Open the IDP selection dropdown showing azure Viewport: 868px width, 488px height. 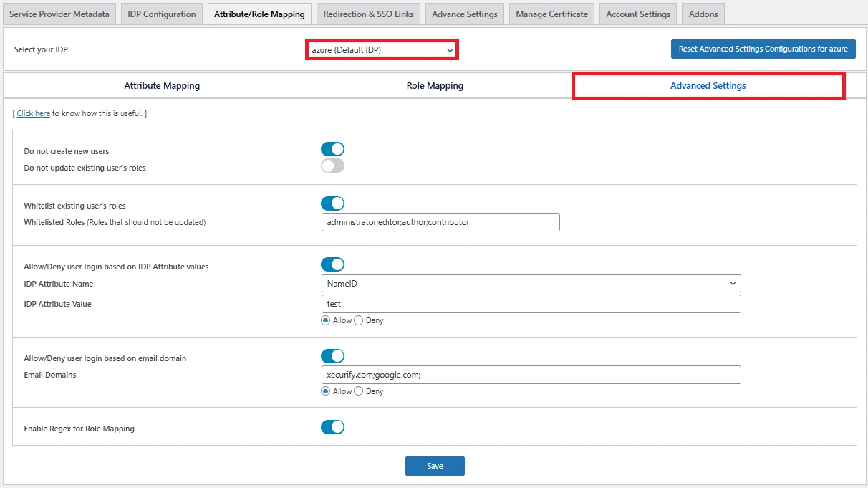pyautogui.click(x=381, y=49)
